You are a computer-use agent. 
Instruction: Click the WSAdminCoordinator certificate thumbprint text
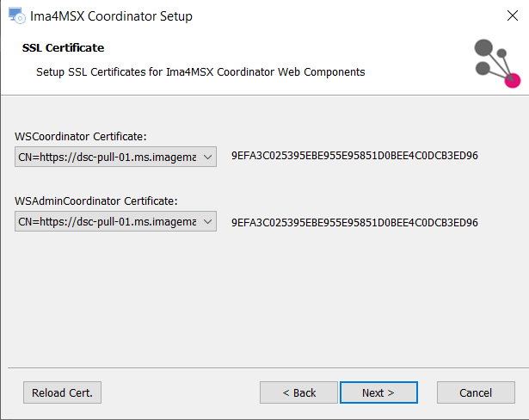pyautogui.click(x=354, y=223)
